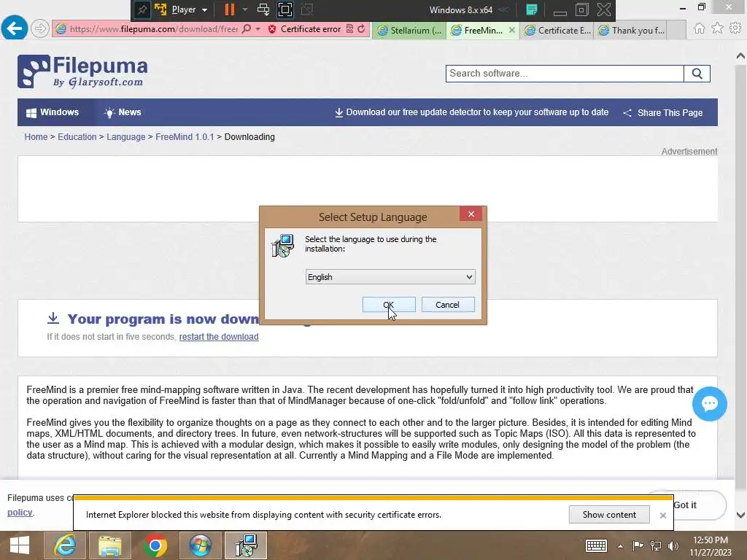The height and width of the screenshot is (560, 747).
Task: Open the touch keyboard from taskbar
Action: pyautogui.click(x=596, y=545)
